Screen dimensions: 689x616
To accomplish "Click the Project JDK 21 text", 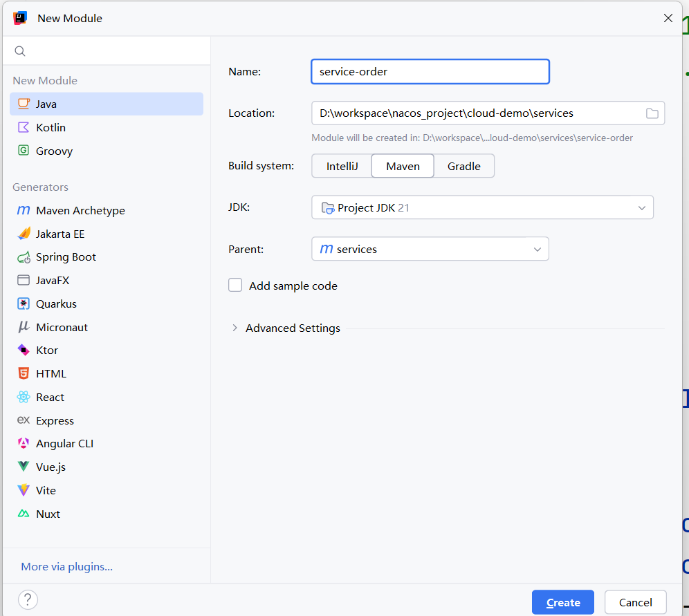I will tap(374, 207).
